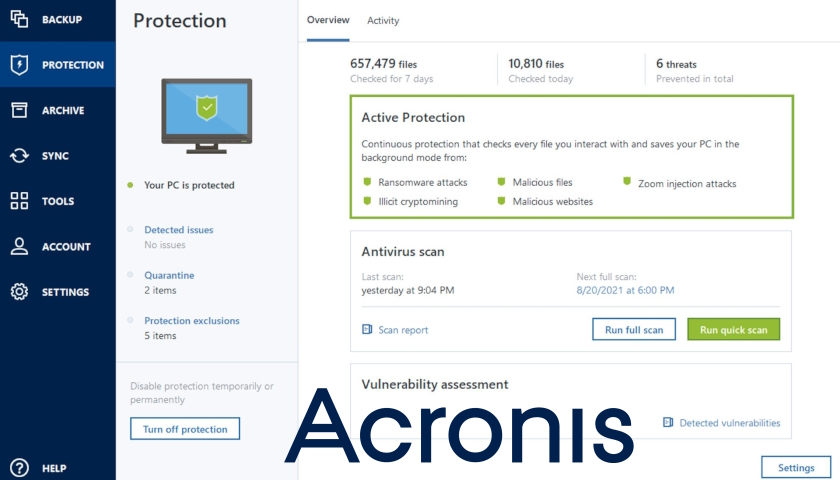Click the Illicit cryptomining shield icon
Screen dimensions: 840x480
(367, 201)
